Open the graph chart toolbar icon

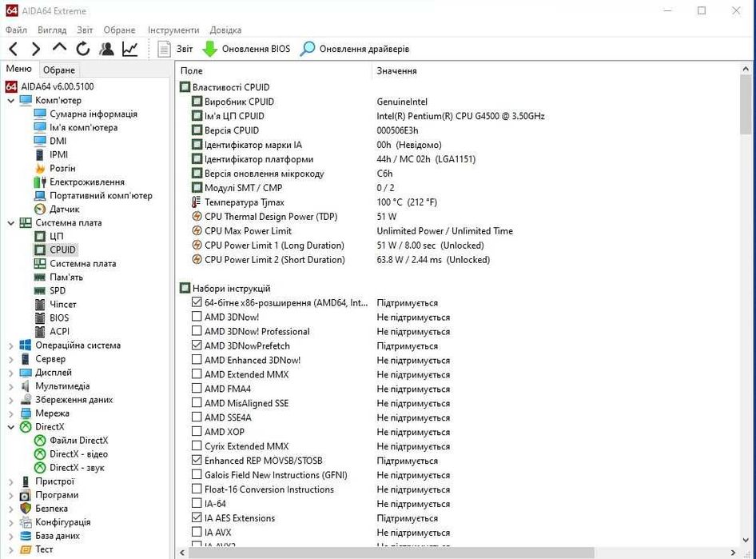pyautogui.click(x=129, y=49)
